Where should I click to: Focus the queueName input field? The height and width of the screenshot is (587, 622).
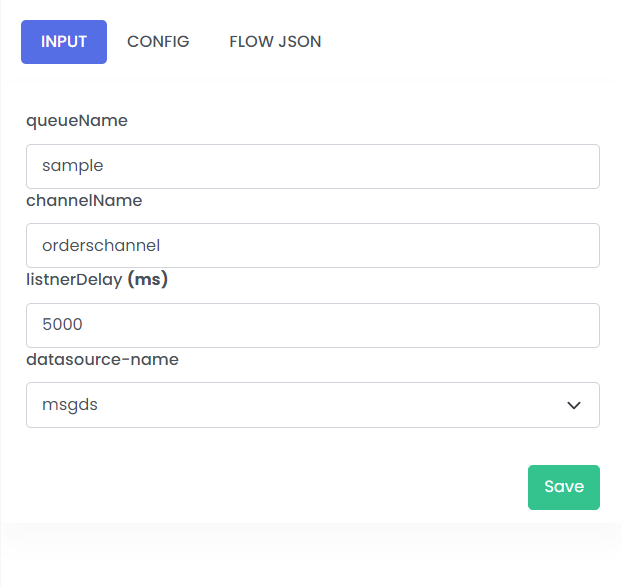(x=313, y=166)
